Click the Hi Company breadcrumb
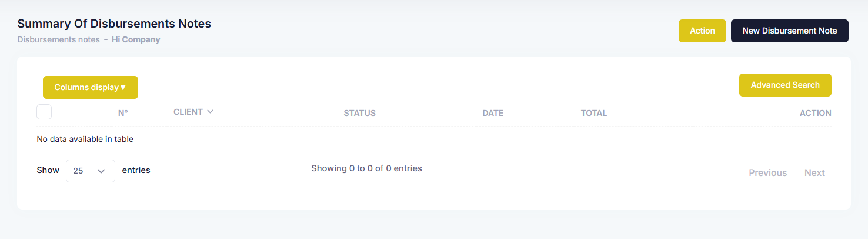Screen dimensions: 868x239 point(136,39)
